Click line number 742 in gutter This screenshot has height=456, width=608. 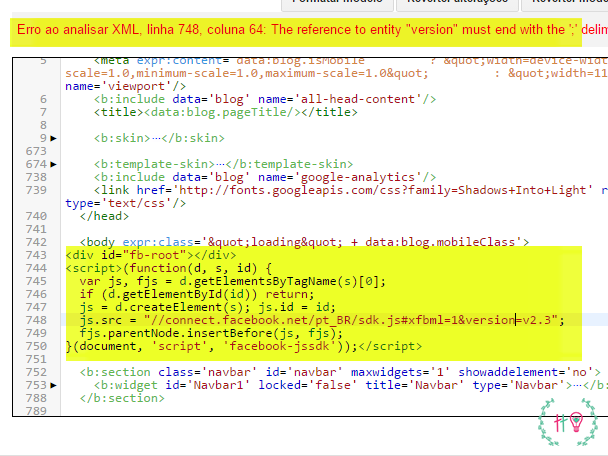tap(36, 242)
